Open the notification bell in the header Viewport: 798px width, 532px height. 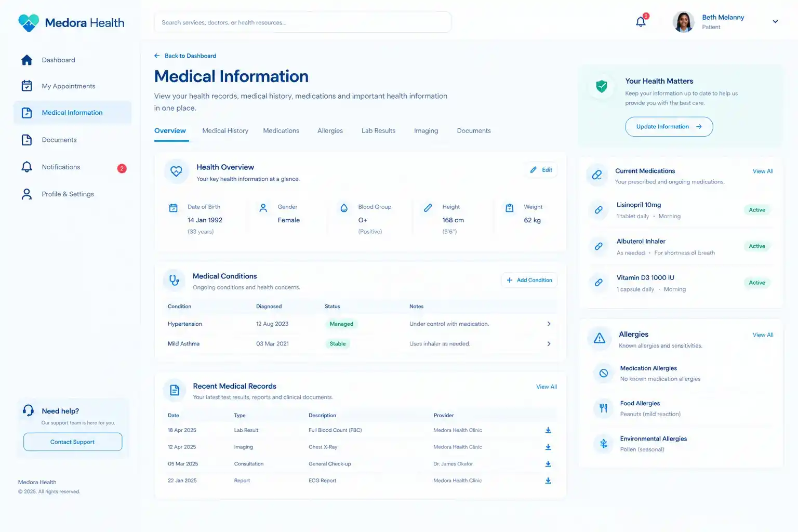coord(641,22)
